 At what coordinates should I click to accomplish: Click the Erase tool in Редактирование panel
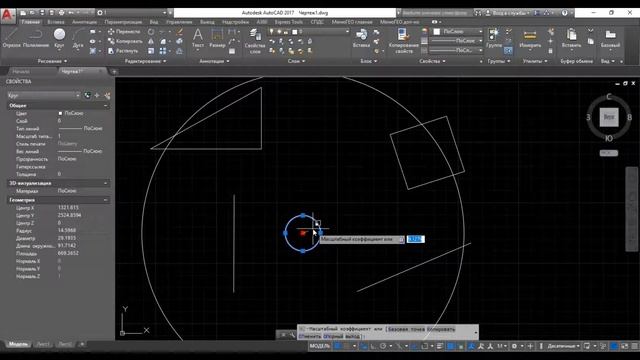[x=179, y=31]
